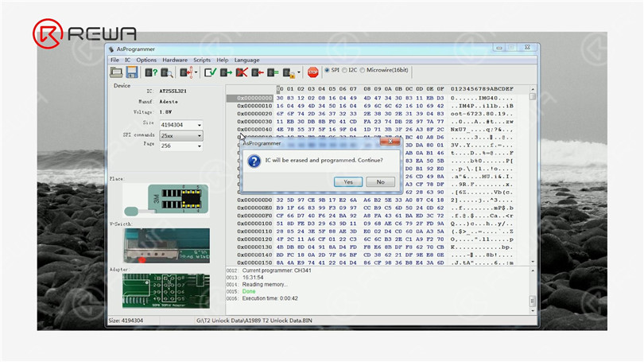Click the unprotect IC icon with padlock
Image resolution: width=644 pixels, height=362 pixels.
(x=289, y=73)
